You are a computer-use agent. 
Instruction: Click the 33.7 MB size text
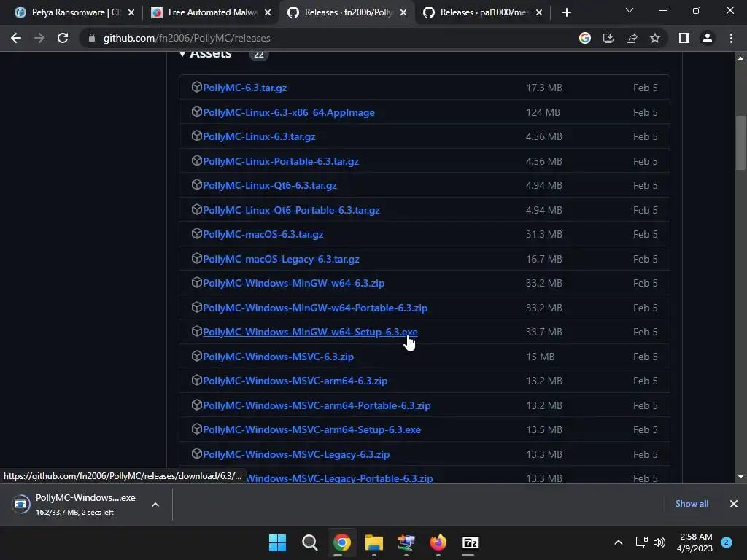(544, 332)
